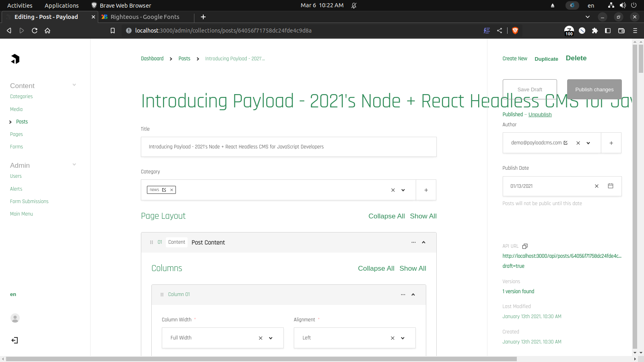
Task: Click Save Draft button
Action: pos(530,89)
